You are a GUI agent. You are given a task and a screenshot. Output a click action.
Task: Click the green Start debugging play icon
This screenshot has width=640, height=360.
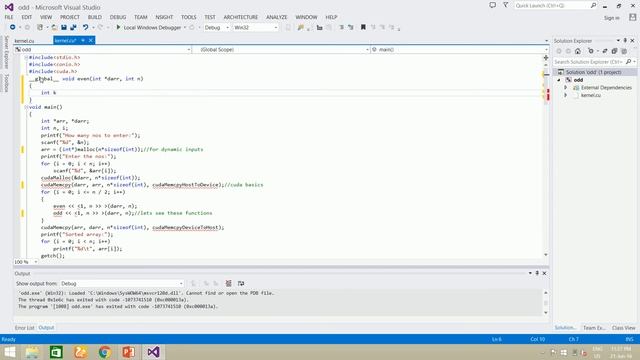pyautogui.click(x=118, y=27)
